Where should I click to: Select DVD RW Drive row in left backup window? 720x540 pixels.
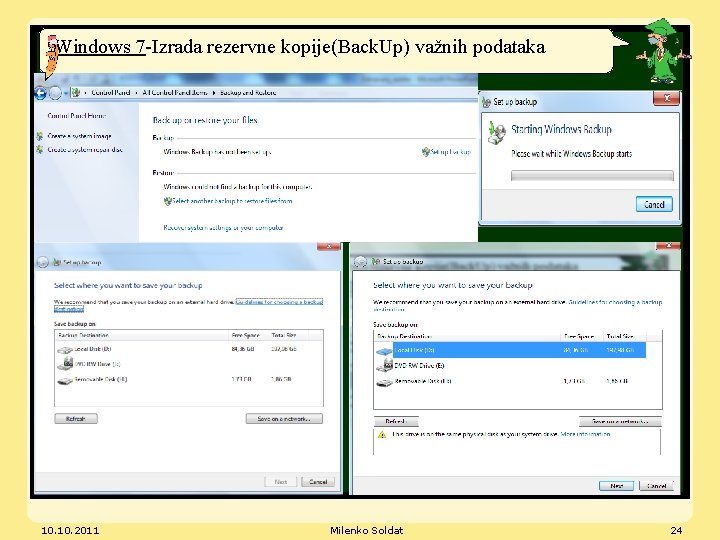189,364
